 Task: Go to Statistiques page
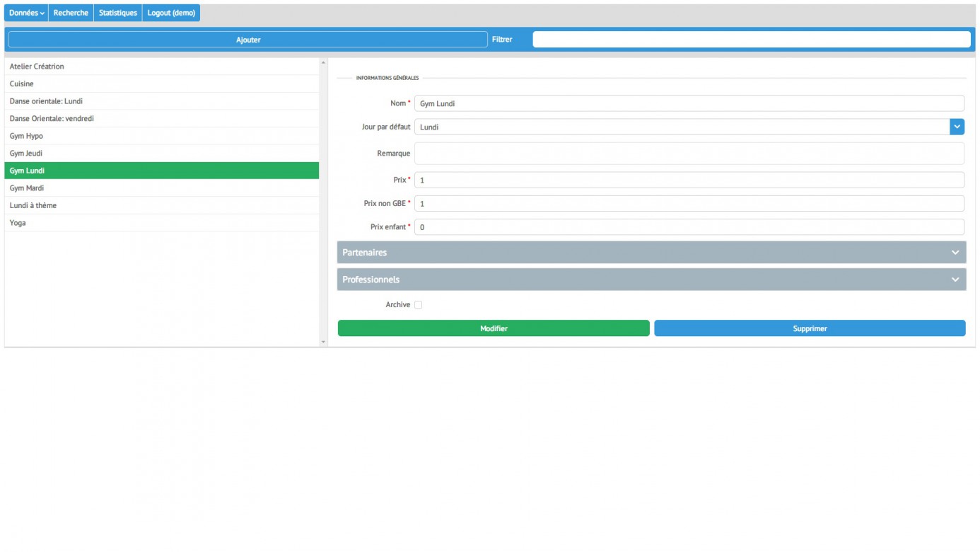[118, 13]
